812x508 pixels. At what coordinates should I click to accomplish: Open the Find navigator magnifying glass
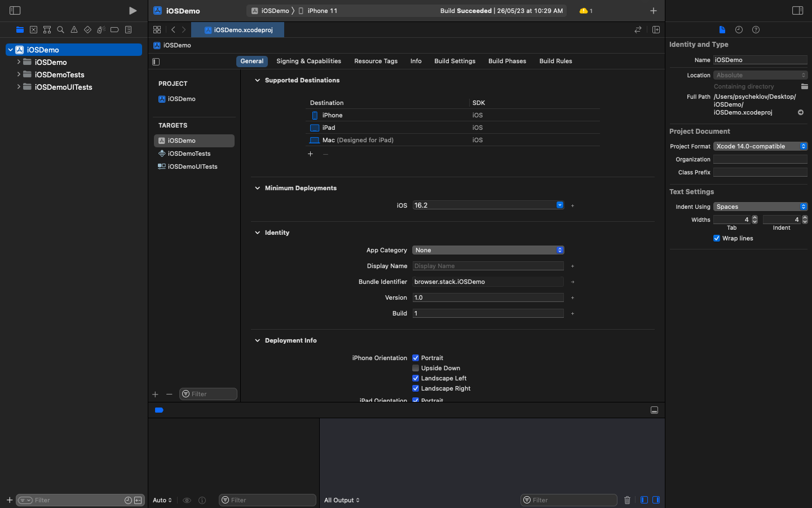coord(60,29)
